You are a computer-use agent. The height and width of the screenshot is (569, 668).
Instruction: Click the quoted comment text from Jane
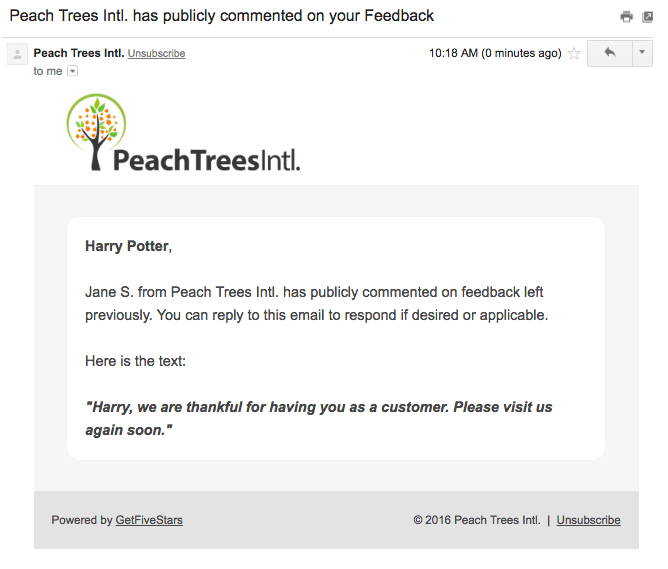(x=319, y=418)
